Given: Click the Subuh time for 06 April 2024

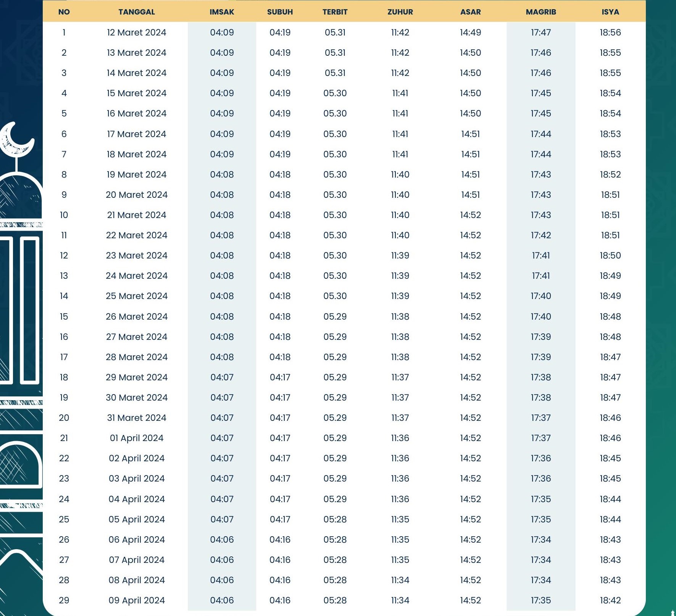Looking at the screenshot, I should click(x=280, y=540).
